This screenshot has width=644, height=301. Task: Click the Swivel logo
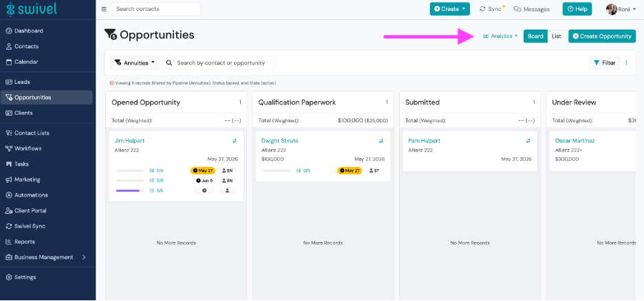[31, 9]
